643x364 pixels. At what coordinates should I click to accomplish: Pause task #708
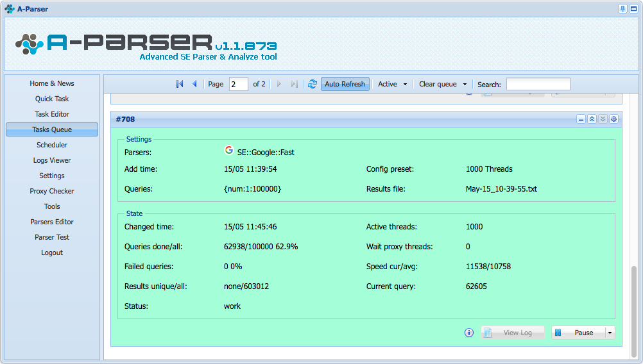578,333
